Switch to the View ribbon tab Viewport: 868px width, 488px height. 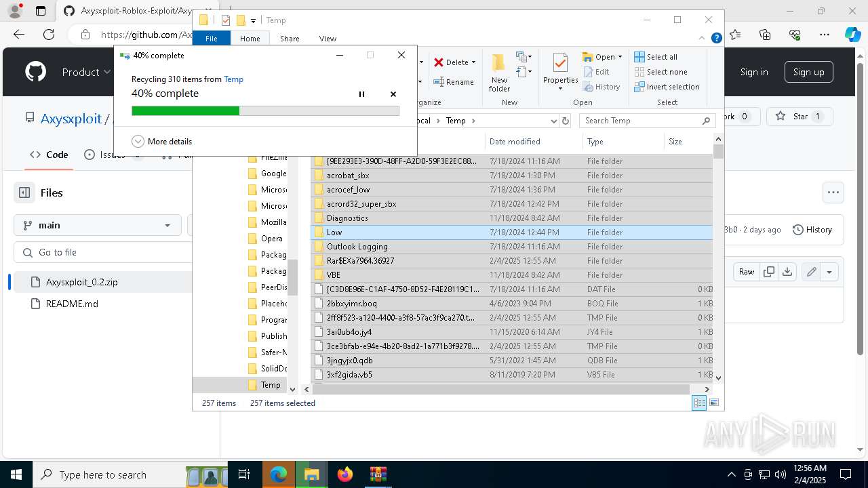coord(328,39)
